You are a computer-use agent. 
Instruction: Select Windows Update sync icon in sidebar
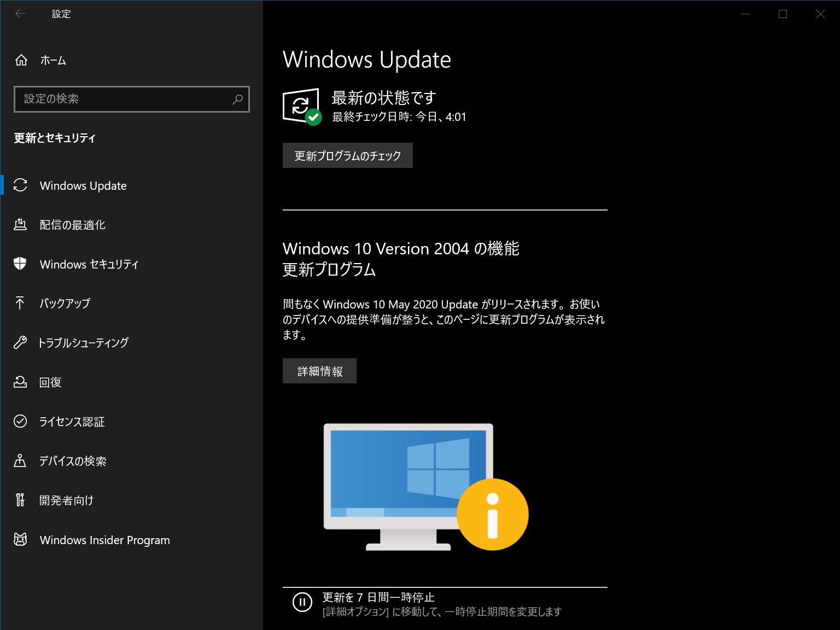tap(20, 185)
